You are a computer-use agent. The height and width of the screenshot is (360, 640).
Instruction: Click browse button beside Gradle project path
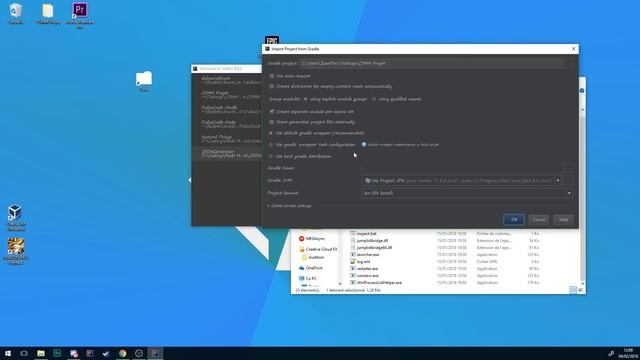coord(569,63)
